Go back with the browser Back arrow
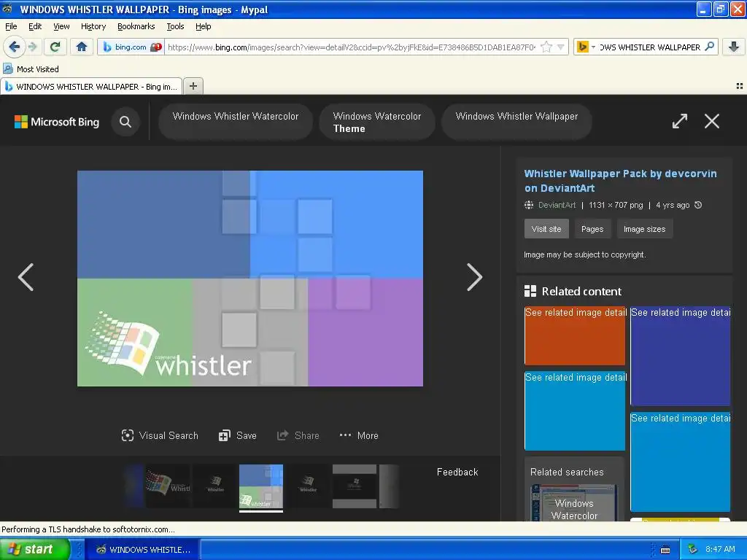Screen dimensions: 747x560 point(14,47)
